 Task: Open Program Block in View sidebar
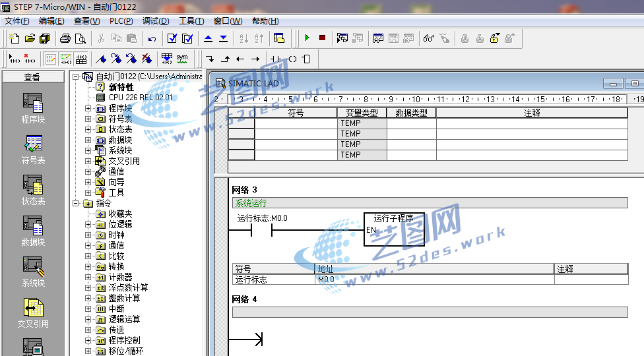[x=33, y=108]
